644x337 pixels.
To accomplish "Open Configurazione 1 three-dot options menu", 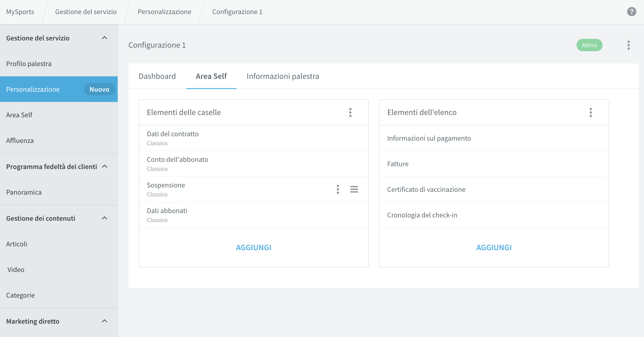I will tap(628, 45).
